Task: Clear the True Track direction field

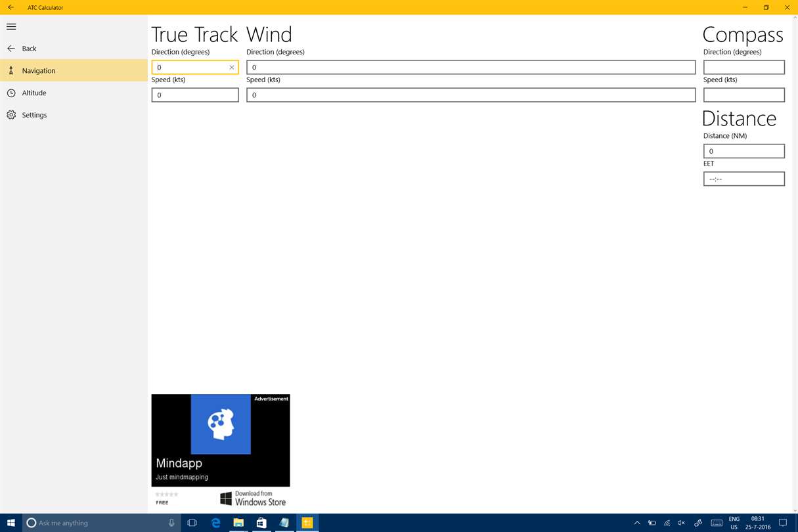Action: click(x=232, y=67)
